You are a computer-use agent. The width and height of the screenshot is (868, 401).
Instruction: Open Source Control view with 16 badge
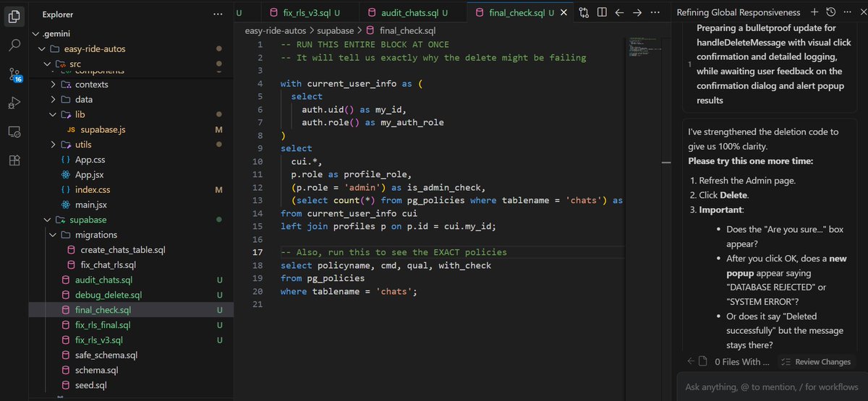coord(14,74)
